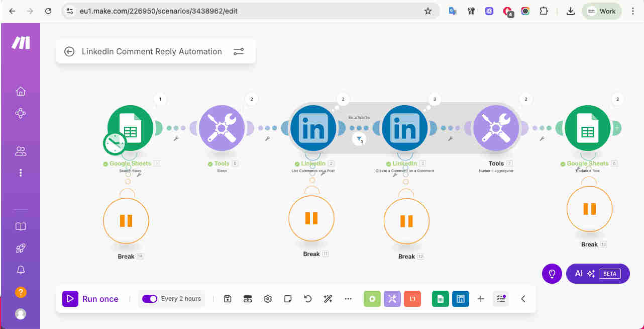Select the Tools Numeric aggregator module
The height and width of the screenshot is (329, 644).
click(x=496, y=128)
